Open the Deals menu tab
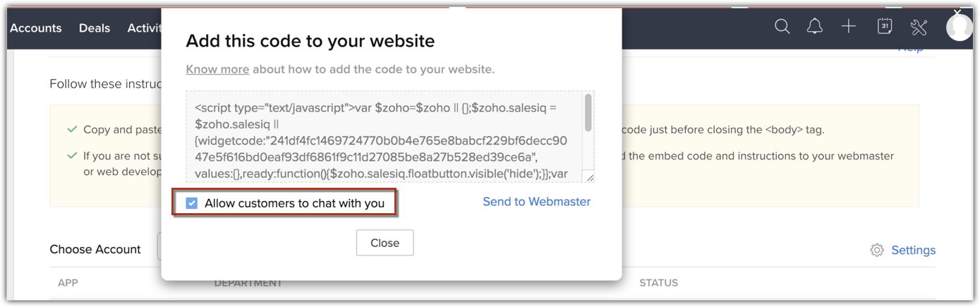Viewport: 980px width, 307px height. click(95, 28)
